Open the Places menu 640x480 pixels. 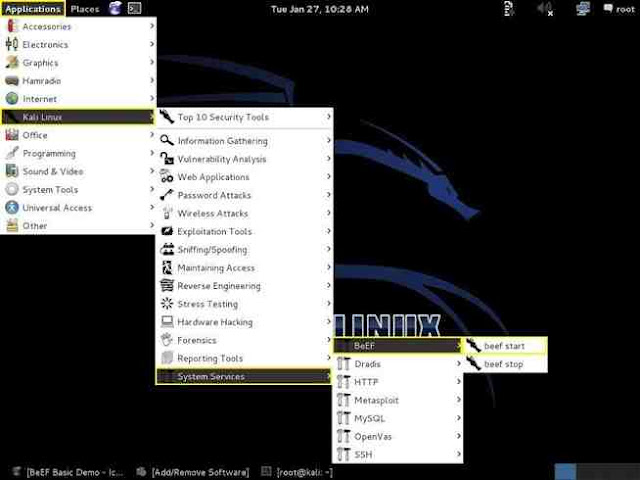click(85, 9)
